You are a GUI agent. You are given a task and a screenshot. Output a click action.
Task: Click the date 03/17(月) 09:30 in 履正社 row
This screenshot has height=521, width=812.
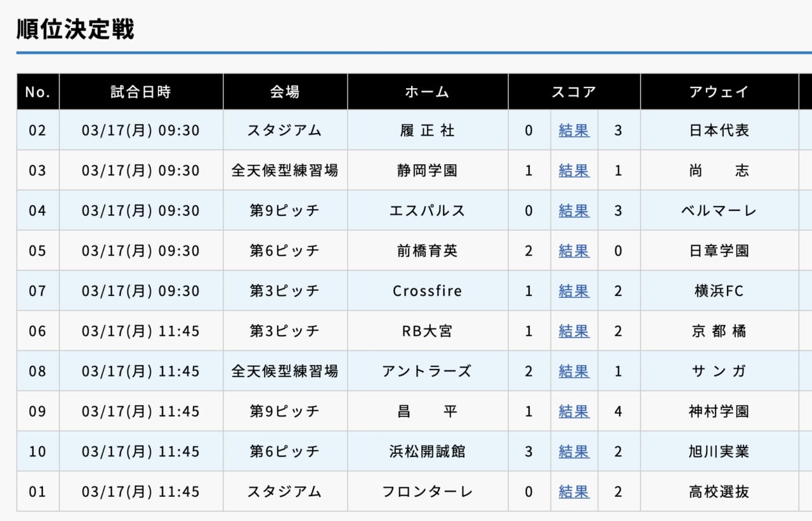pos(141,131)
